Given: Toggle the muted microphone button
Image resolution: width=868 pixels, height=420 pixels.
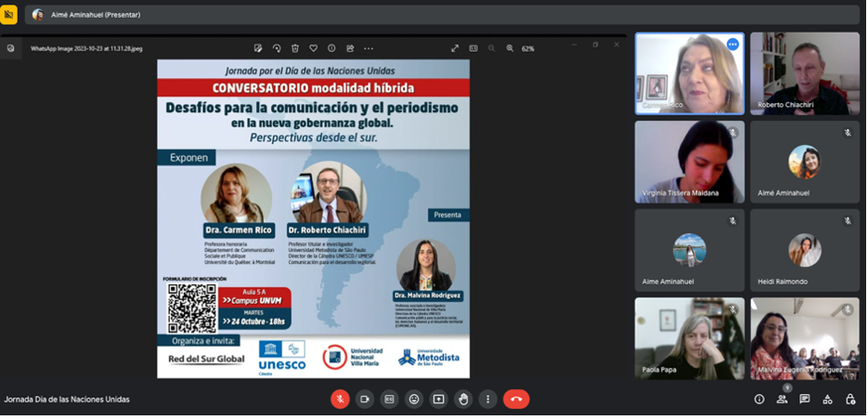Looking at the screenshot, I should coord(340,400).
